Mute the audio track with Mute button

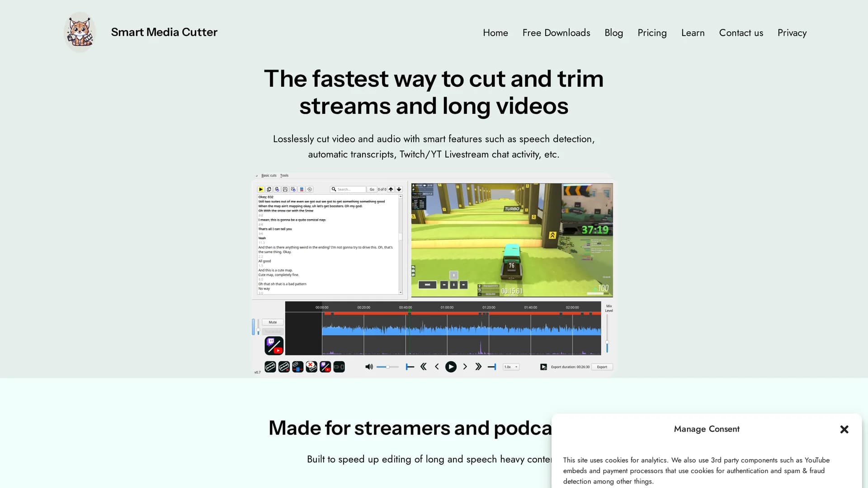point(273,322)
